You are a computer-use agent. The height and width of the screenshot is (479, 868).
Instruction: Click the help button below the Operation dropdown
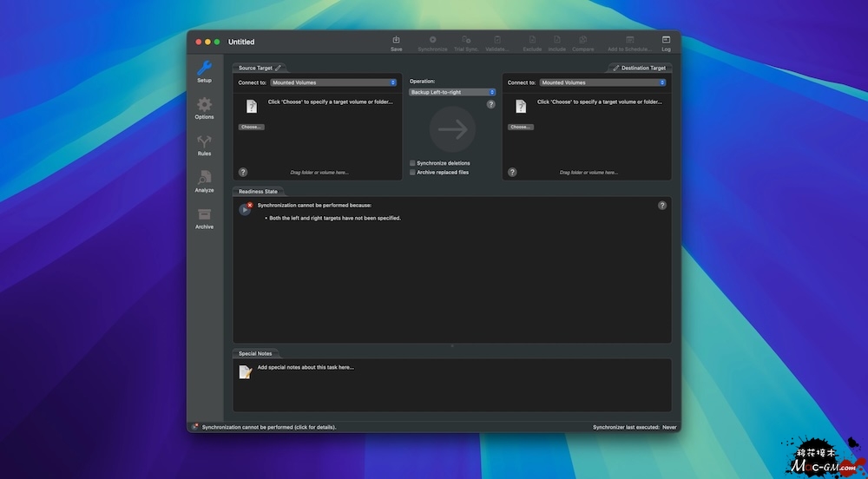click(490, 104)
